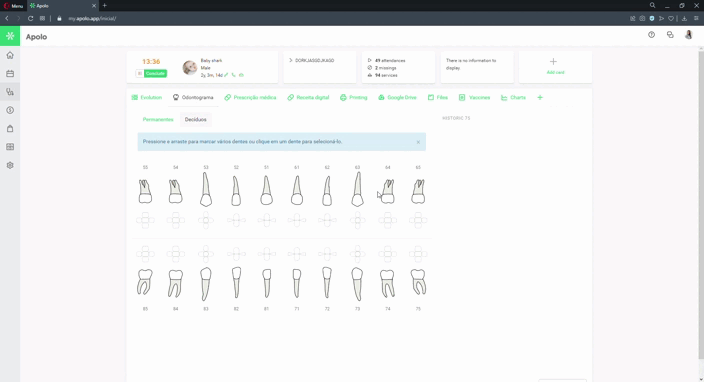Screen dimensions: 704x382
Task: Click the green plus to add tab
Action: click(x=540, y=97)
